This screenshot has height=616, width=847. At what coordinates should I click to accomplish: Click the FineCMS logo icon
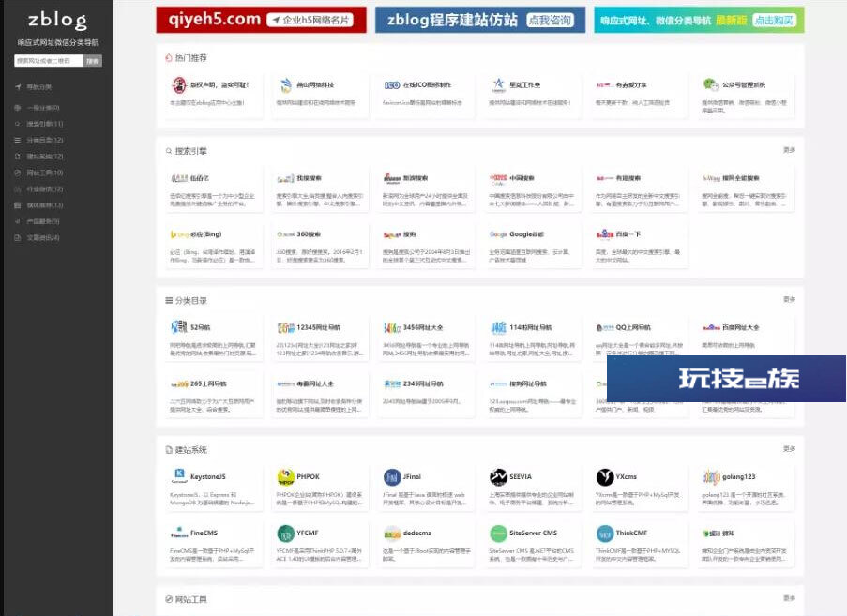pyautogui.click(x=179, y=533)
